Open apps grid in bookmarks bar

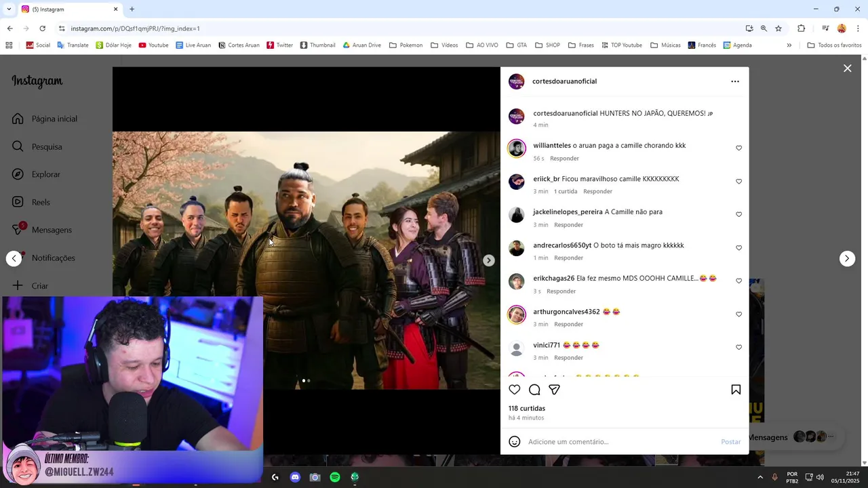coord(9,45)
